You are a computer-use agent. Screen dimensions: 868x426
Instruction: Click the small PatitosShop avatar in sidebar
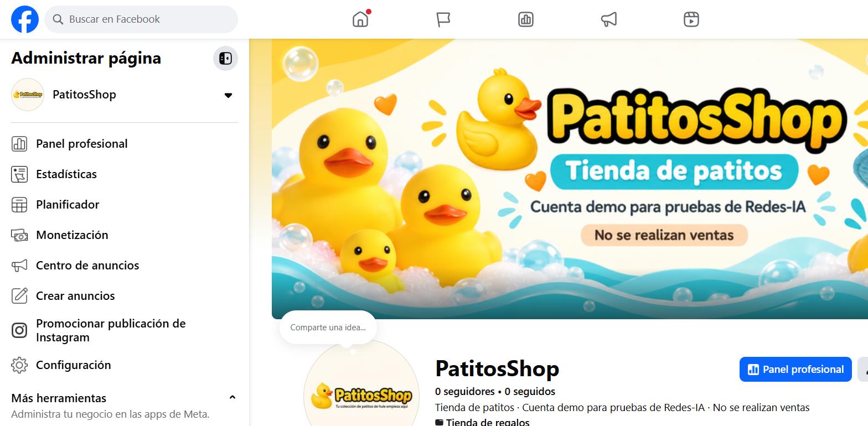(28, 95)
